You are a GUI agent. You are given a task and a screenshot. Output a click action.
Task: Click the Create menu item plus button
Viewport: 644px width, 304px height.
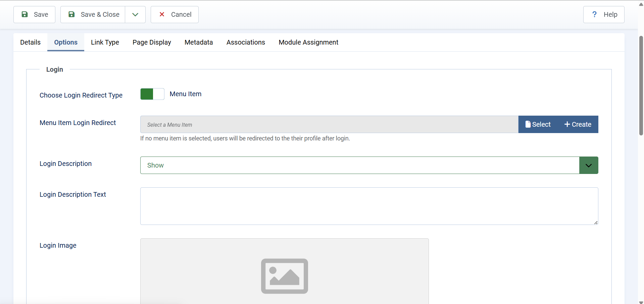coord(578,124)
